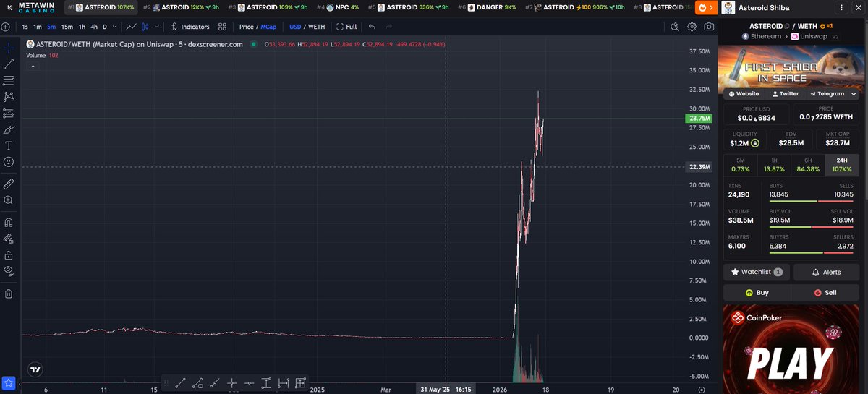Select the 4h timeframe
The width and height of the screenshot is (868, 394).
(94, 27)
